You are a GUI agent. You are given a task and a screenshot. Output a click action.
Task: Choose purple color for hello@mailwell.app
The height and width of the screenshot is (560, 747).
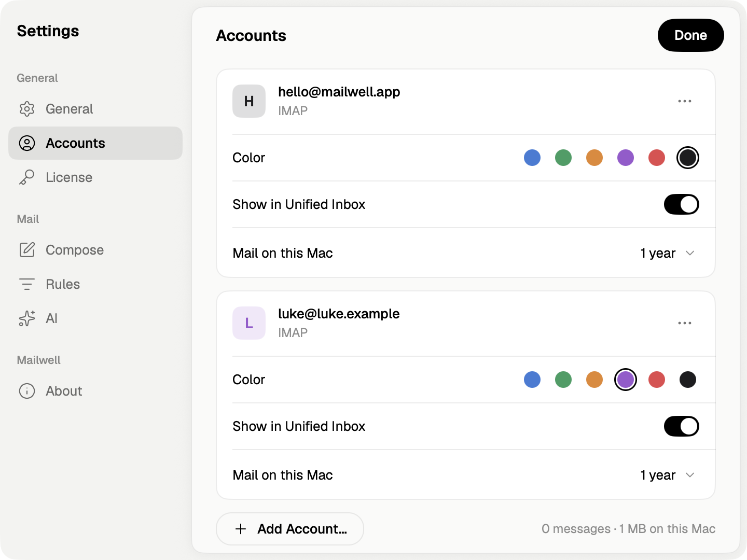click(626, 158)
